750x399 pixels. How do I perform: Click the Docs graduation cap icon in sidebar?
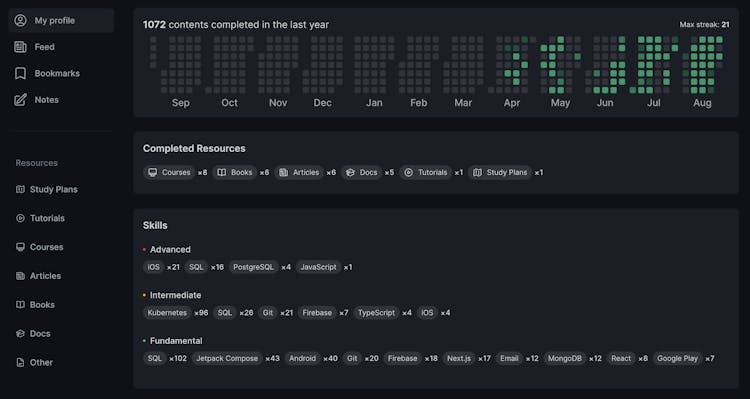(20, 333)
